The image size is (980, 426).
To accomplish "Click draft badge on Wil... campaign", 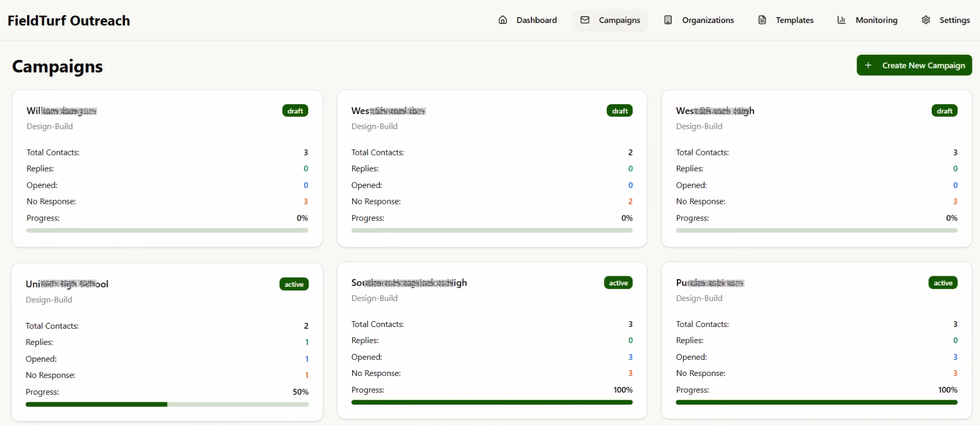I will (295, 111).
